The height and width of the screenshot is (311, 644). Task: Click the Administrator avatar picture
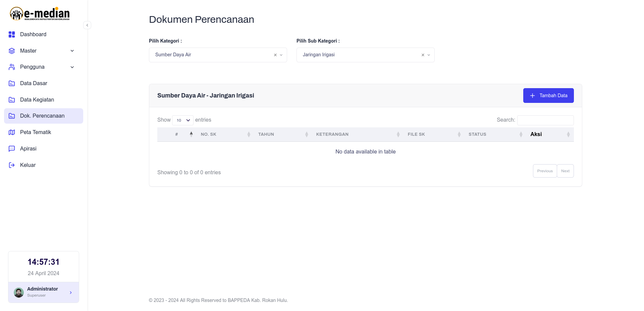[19, 293]
